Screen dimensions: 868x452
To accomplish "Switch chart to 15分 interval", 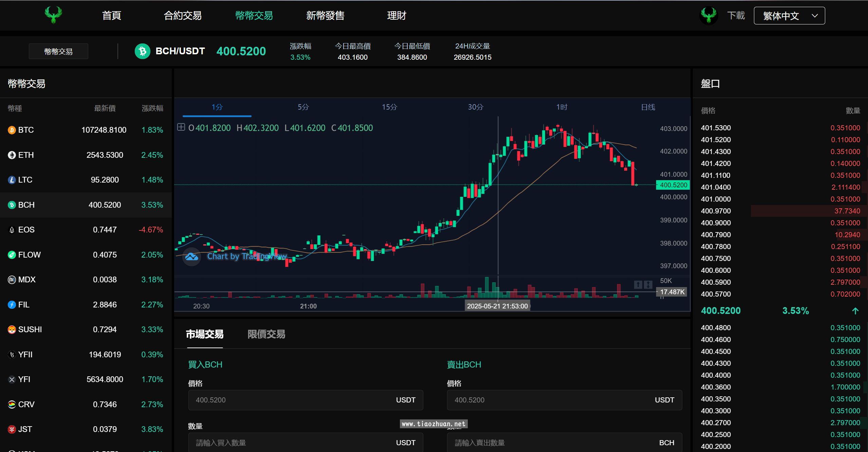I will 389,107.
